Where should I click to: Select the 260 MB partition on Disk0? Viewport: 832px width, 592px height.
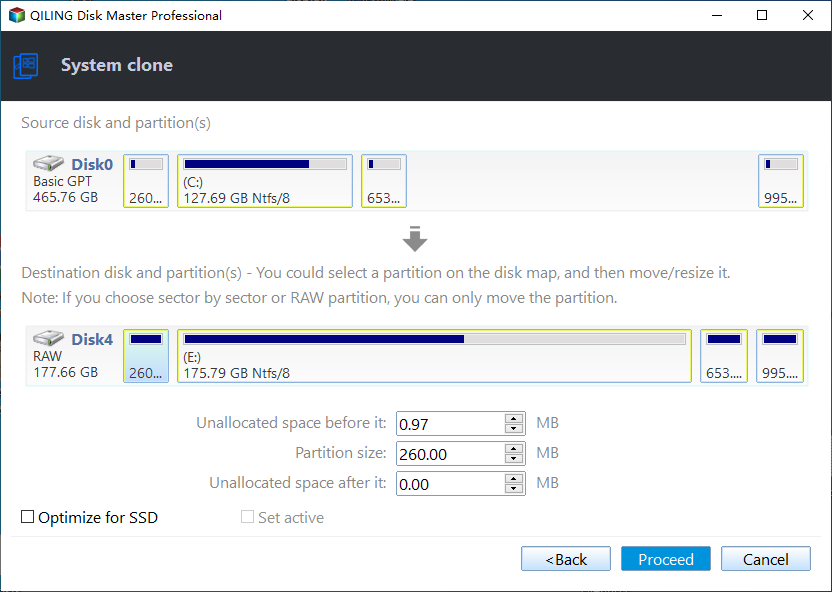point(146,181)
